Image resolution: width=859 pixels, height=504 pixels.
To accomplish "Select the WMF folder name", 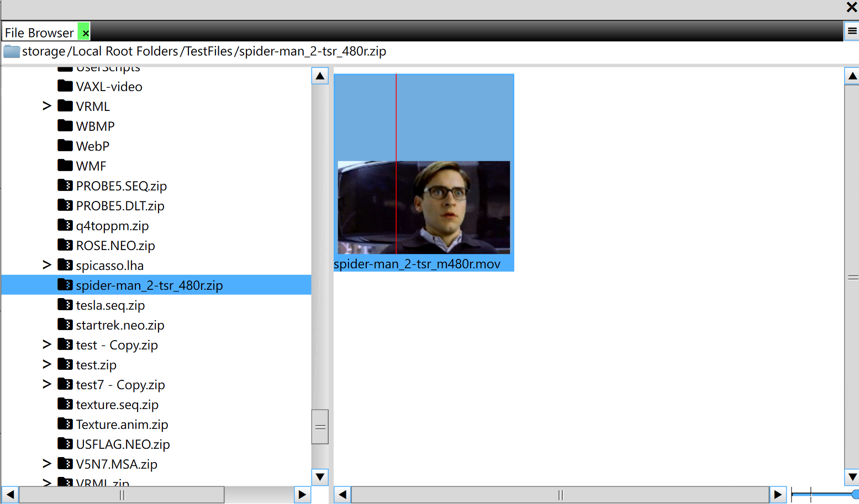I will [91, 166].
